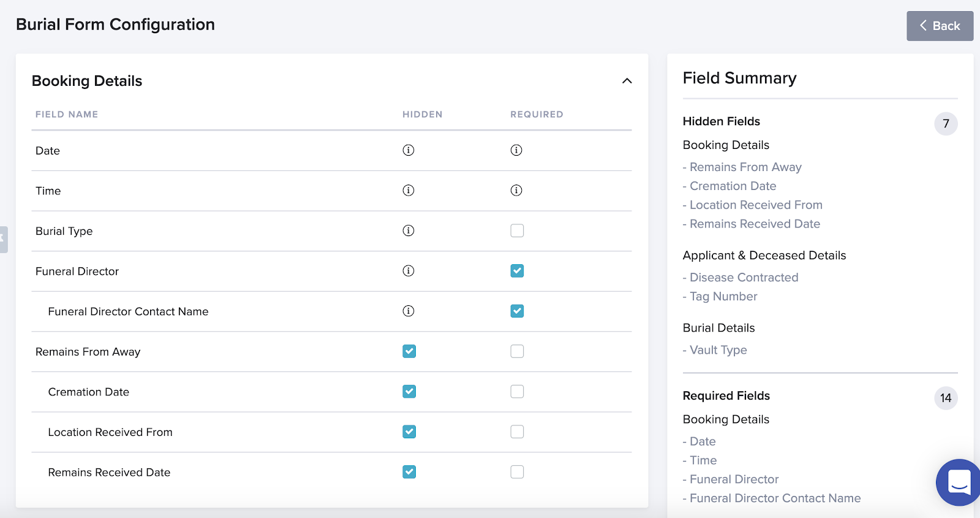Unhide the Remains From Away field
The height and width of the screenshot is (518, 980).
409,351
